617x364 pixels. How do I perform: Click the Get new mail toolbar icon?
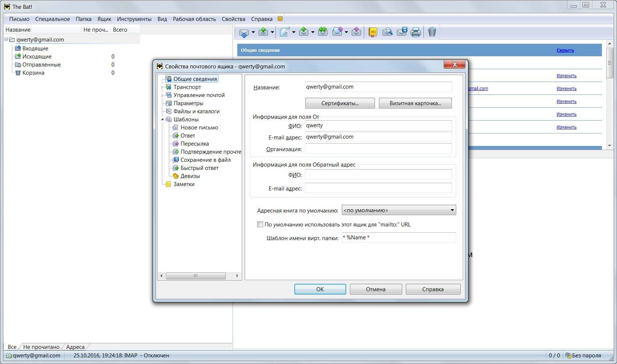click(244, 32)
